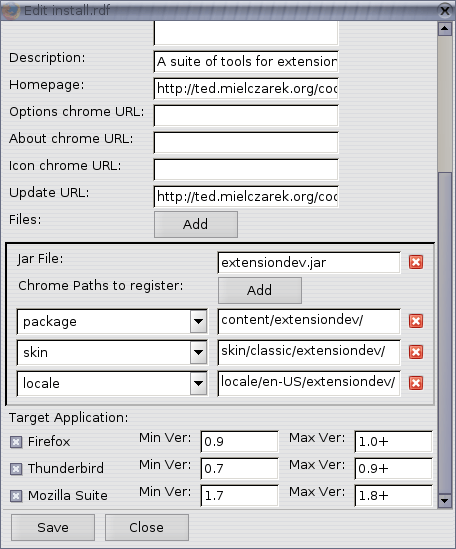The image size is (456, 549).
Task: Open the package type dropdown
Action: coord(199,321)
